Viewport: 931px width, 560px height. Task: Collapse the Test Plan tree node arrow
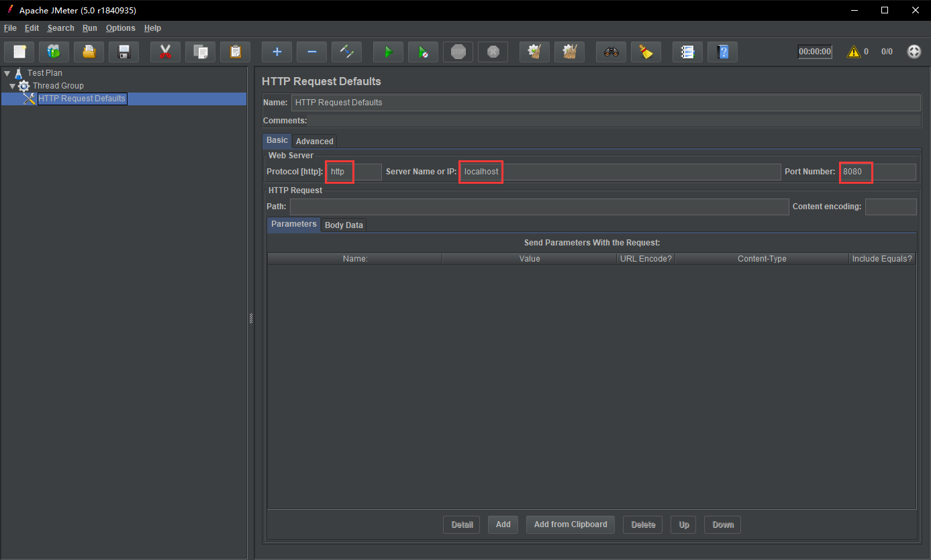pyautogui.click(x=7, y=73)
